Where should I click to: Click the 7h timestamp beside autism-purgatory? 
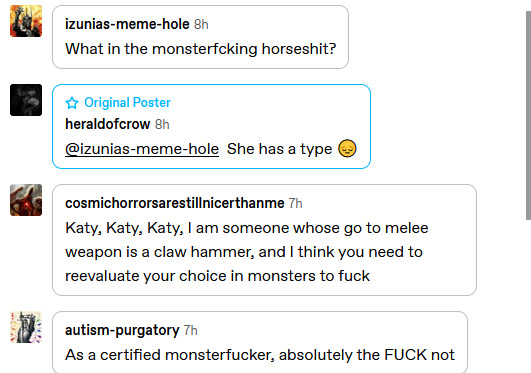[x=190, y=330]
